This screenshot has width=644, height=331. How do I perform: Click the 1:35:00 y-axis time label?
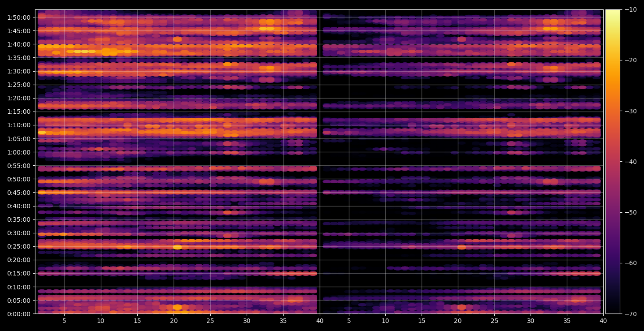(x=19, y=58)
